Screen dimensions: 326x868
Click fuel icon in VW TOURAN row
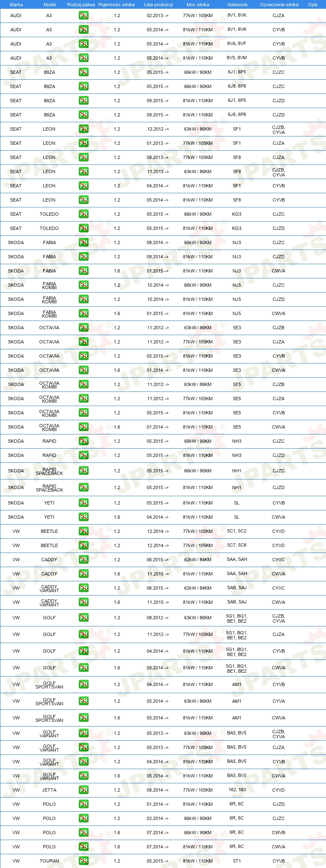pyautogui.click(x=83, y=861)
